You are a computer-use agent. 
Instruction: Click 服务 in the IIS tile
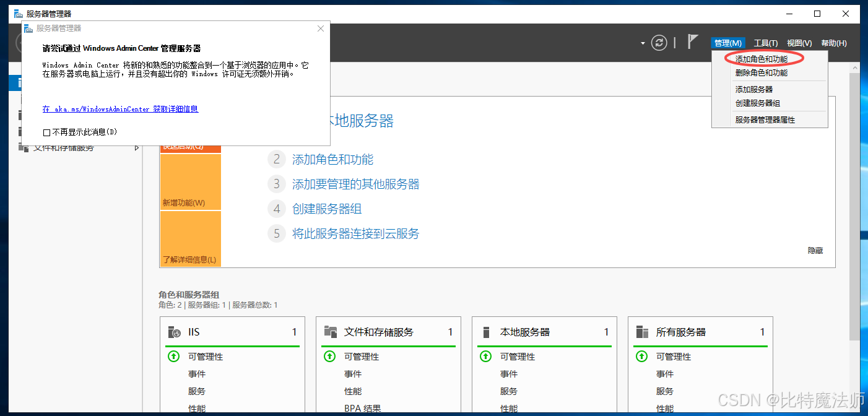click(x=197, y=391)
